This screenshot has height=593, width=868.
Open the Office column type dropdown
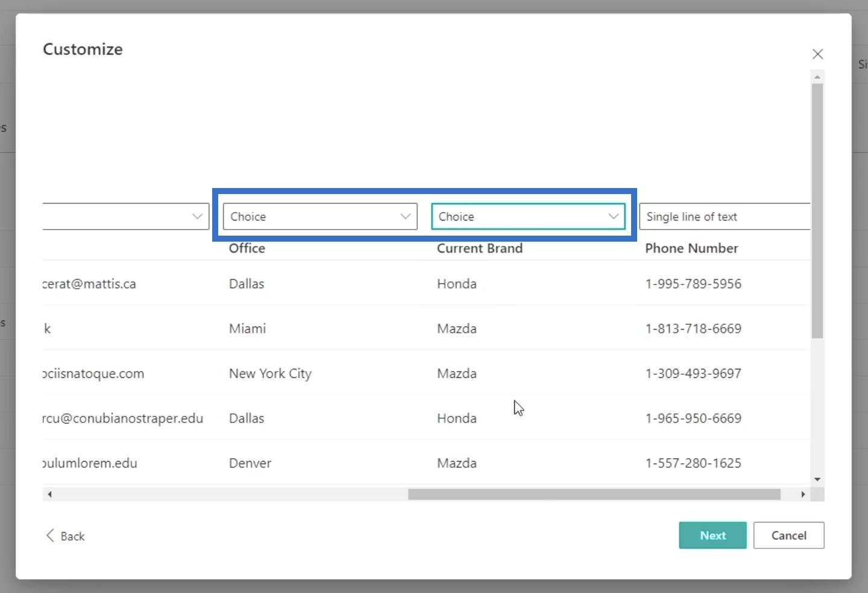[x=319, y=216]
